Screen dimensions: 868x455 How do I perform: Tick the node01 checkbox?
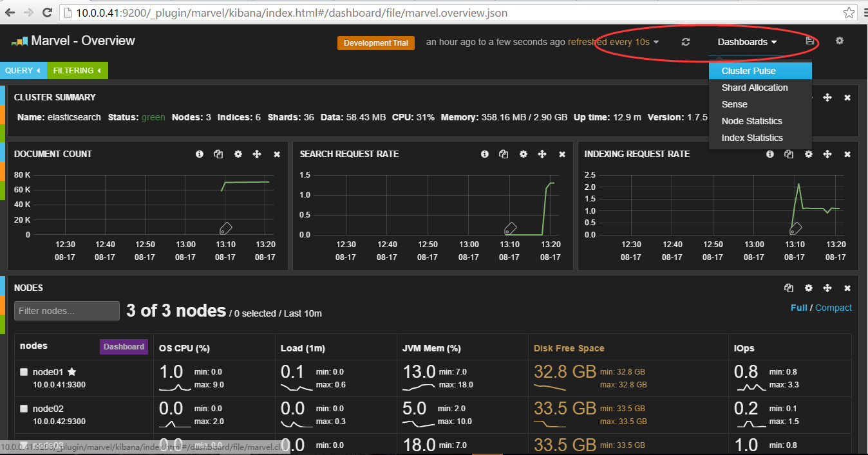(x=24, y=372)
